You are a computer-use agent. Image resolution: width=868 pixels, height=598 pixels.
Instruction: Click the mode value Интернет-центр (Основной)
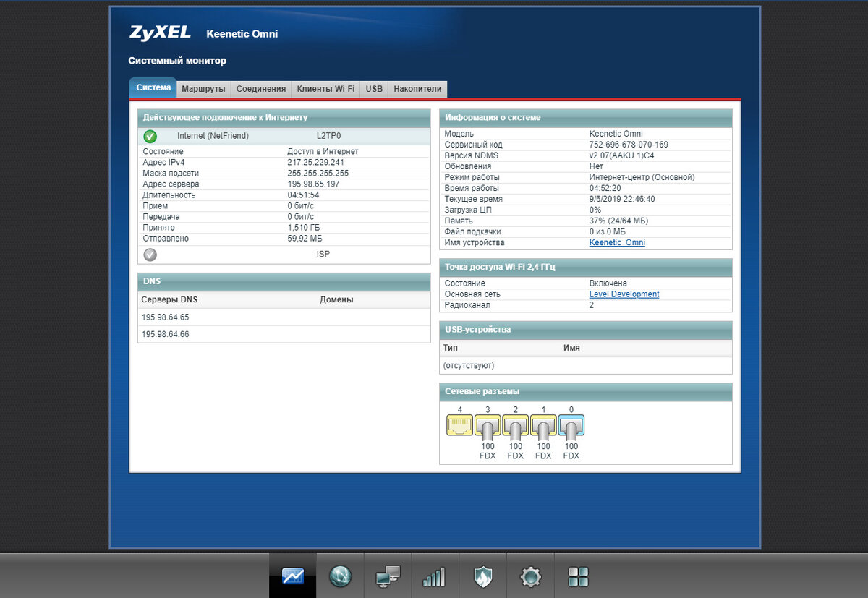pos(642,177)
